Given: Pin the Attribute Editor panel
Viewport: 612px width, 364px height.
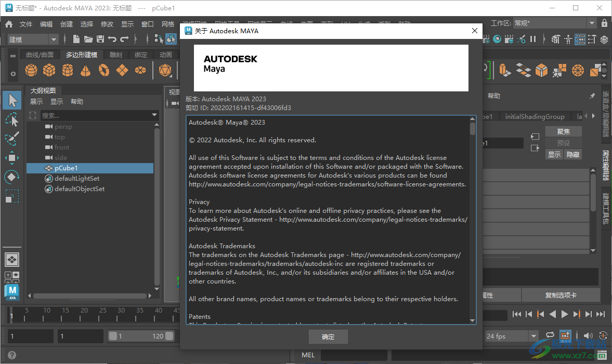Looking at the screenshot, I should (592, 96).
